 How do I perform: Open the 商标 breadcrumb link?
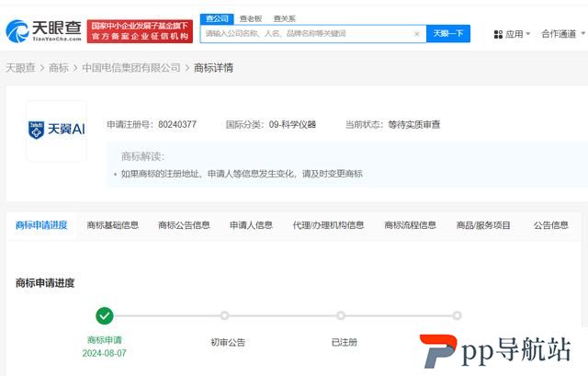(x=59, y=68)
